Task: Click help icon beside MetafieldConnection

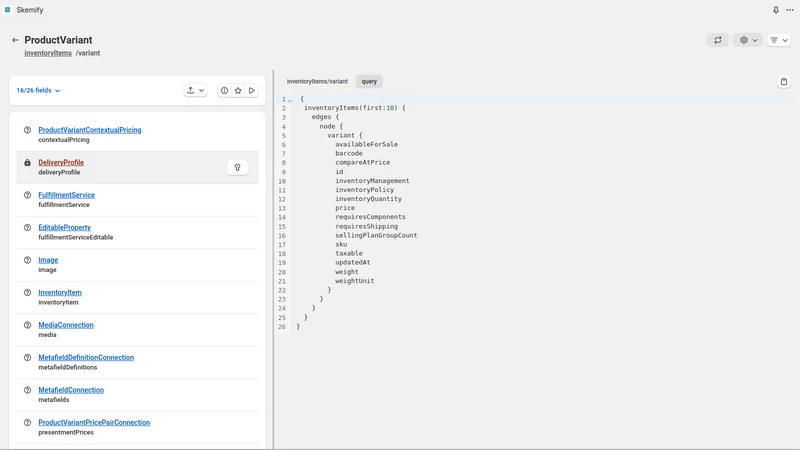Action: pyautogui.click(x=28, y=390)
